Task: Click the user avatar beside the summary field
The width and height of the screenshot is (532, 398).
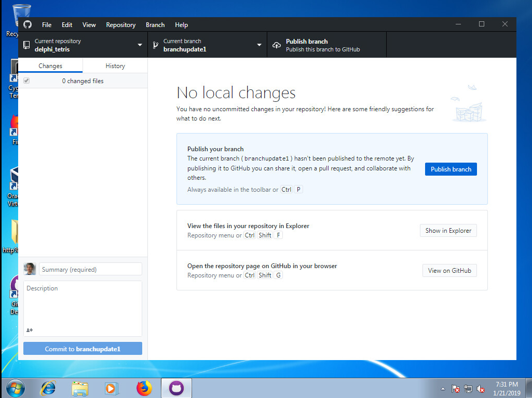Action: point(30,269)
